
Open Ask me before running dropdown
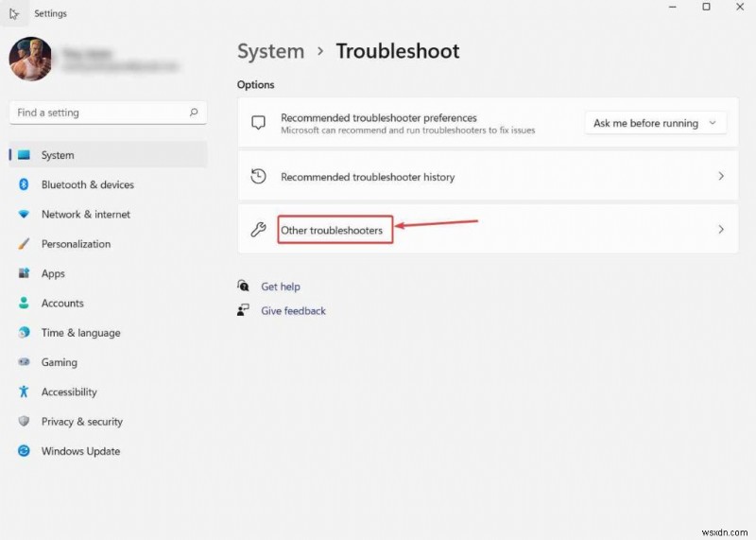655,123
